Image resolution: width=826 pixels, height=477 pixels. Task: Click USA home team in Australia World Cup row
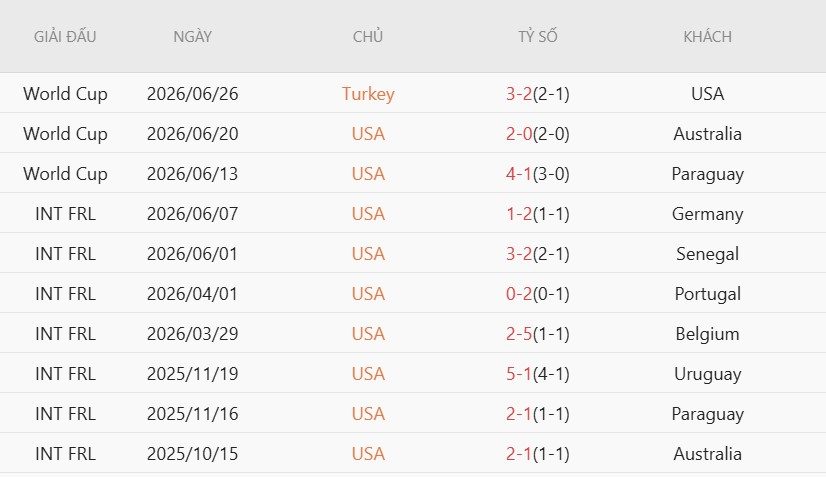coord(368,134)
